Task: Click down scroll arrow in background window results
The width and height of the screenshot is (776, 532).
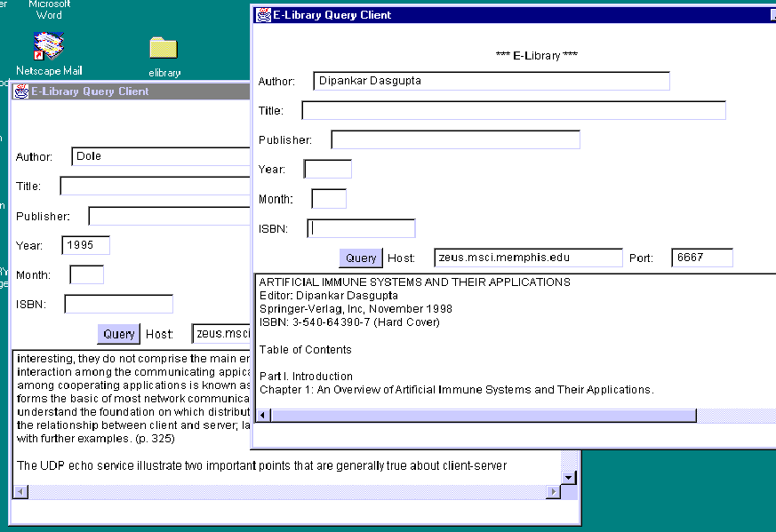Action: click(569, 478)
